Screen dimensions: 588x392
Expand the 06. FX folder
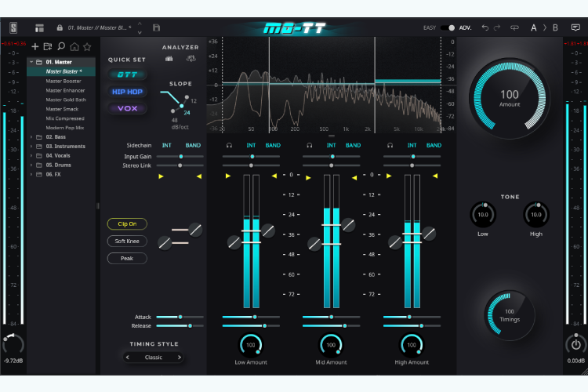coord(31,174)
